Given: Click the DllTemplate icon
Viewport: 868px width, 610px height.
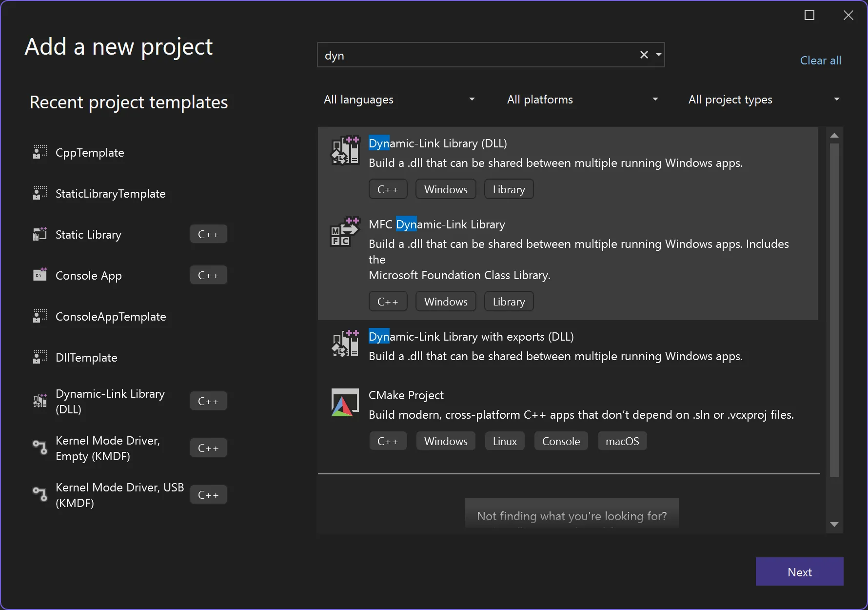Looking at the screenshot, I should coord(40,357).
